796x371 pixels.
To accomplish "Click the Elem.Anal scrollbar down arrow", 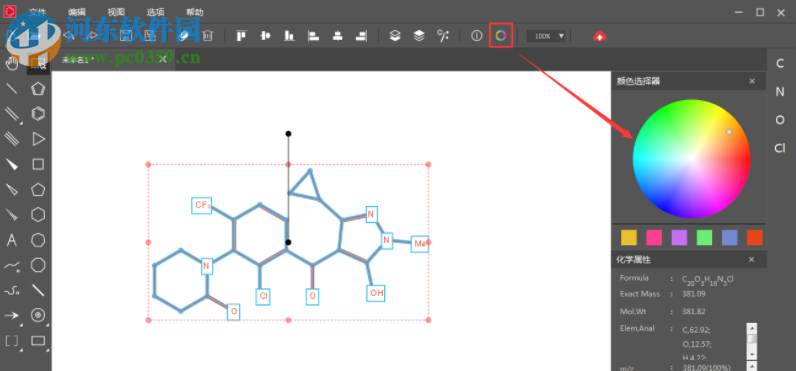I will tap(752, 354).
